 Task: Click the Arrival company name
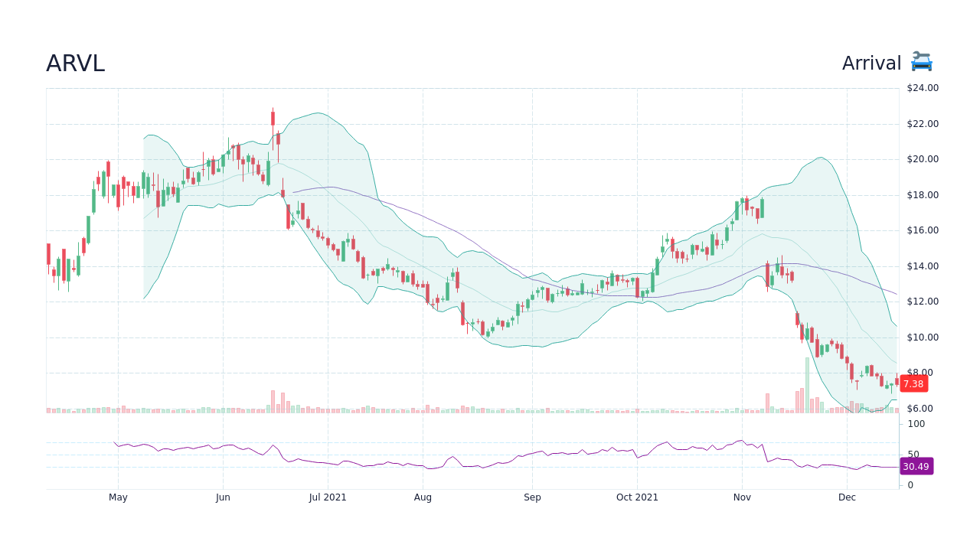(871, 64)
